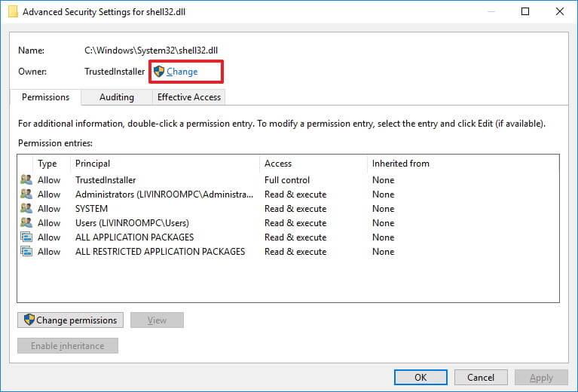Click the folder icon in the title bar
This screenshot has height=392, width=578.
coord(13,11)
